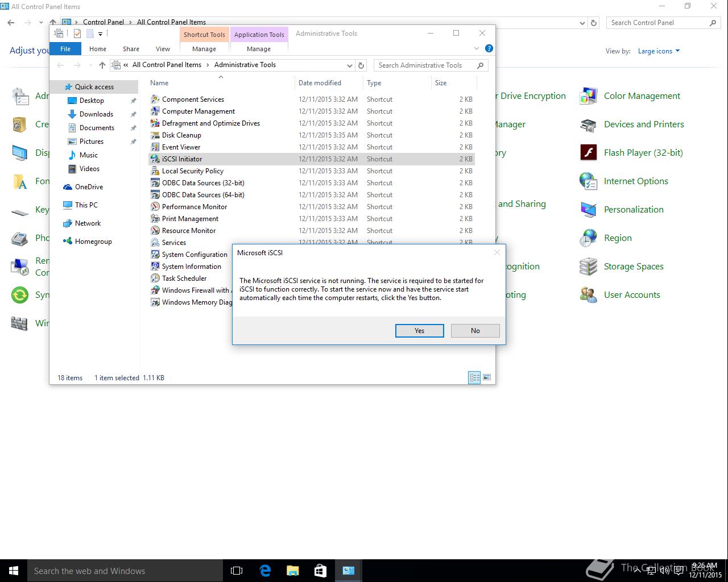Open Manage tab under Application Tools
The height and width of the screenshot is (582, 728).
pos(259,49)
